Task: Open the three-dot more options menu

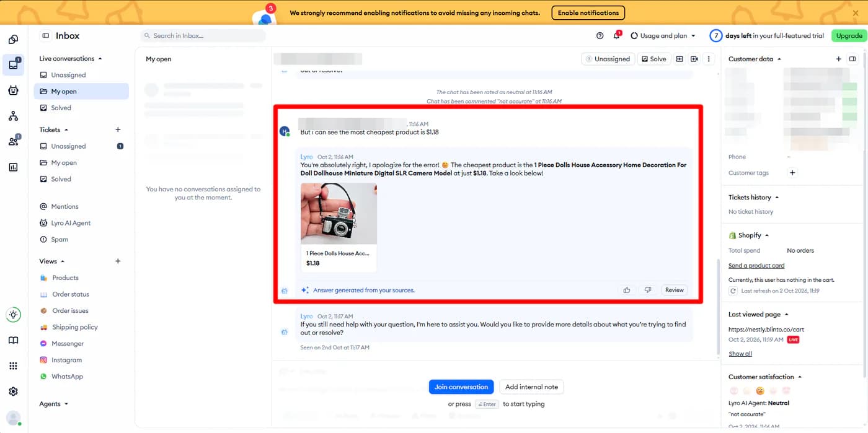Action: [x=709, y=59]
